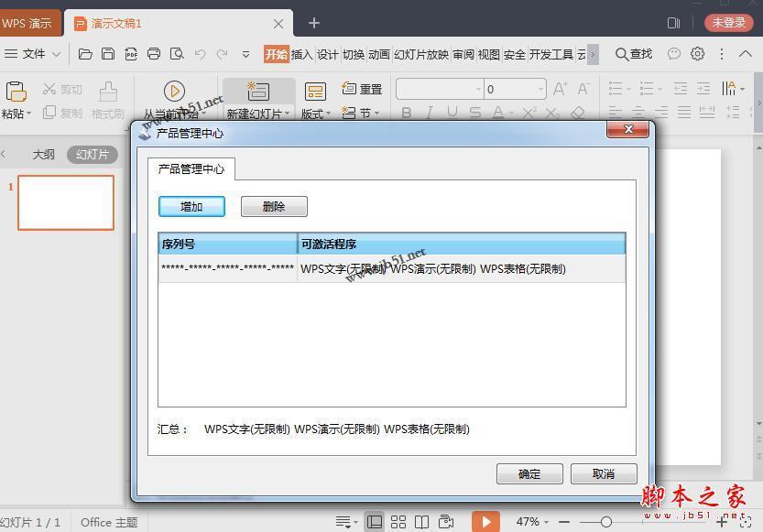Click the Cut (剪切) button
Image resolution: width=763 pixels, height=532 pixels.
click(x=61, y=89)
